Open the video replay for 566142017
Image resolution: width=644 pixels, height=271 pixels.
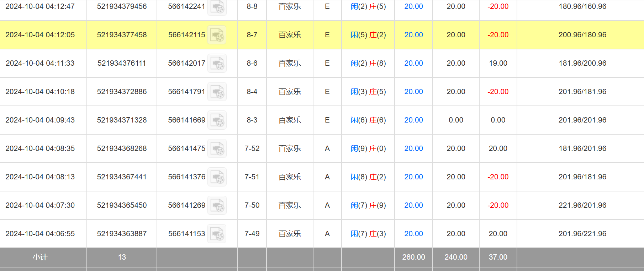click(x=217, y=63)
